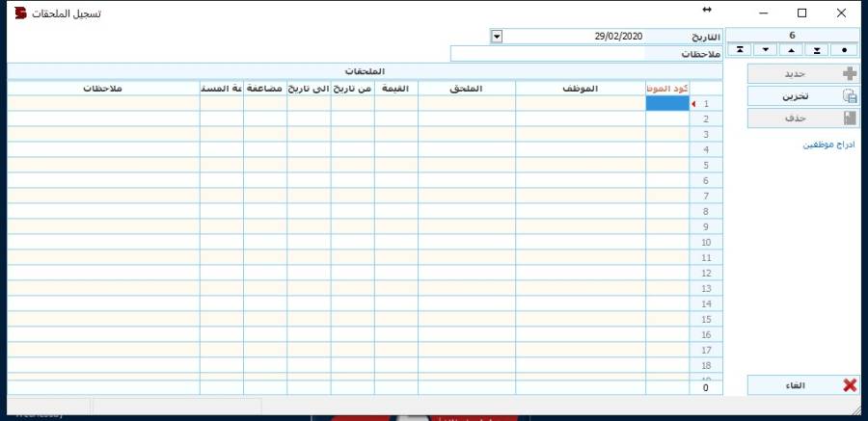Select the highlighted employee code cell in row 1
Screen dimensions: 868x421
[667, 103]
